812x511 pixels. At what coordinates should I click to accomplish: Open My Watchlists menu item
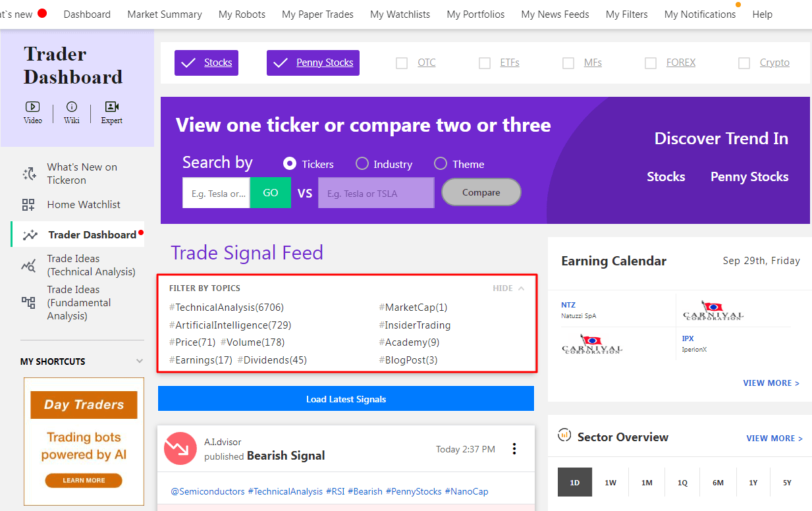tap(400, 14)
